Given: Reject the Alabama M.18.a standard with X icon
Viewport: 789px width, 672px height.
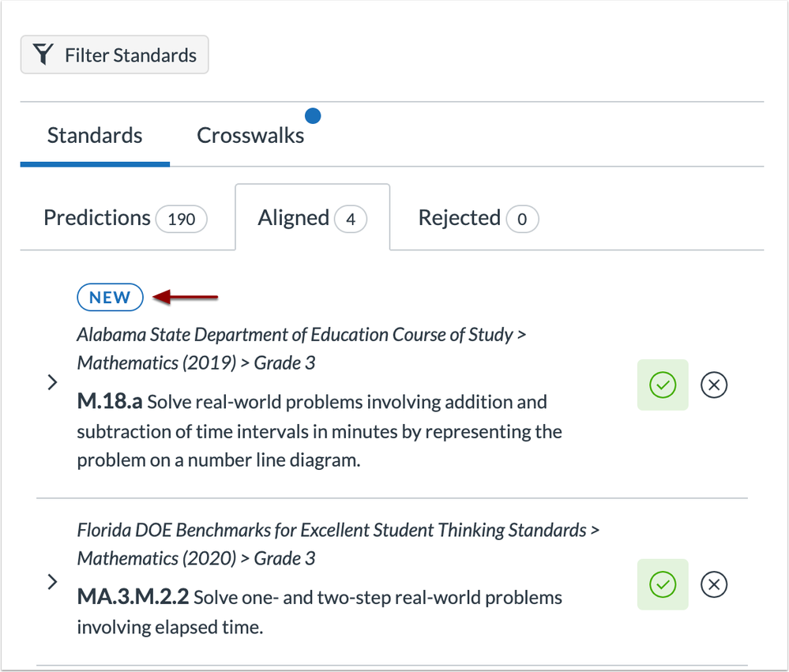Looking at the screenshot, I should [x=713, y=385].
